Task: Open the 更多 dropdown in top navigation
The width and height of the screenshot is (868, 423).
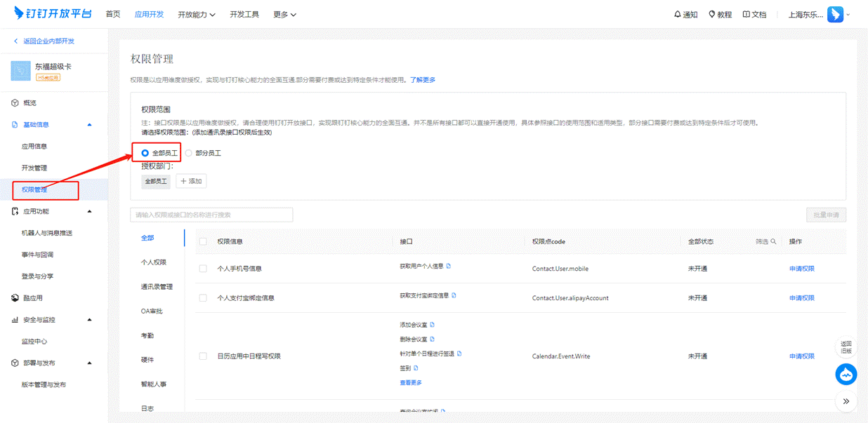Action: (284, 15)
